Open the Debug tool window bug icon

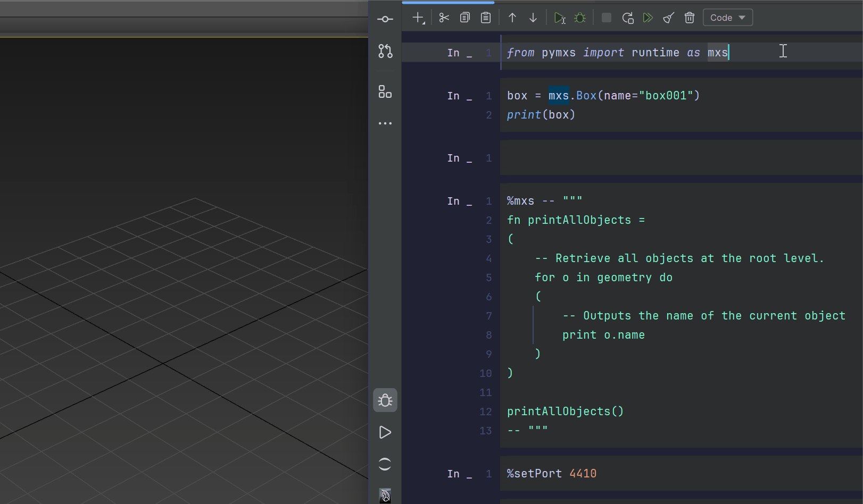click(x=385, y=400)
